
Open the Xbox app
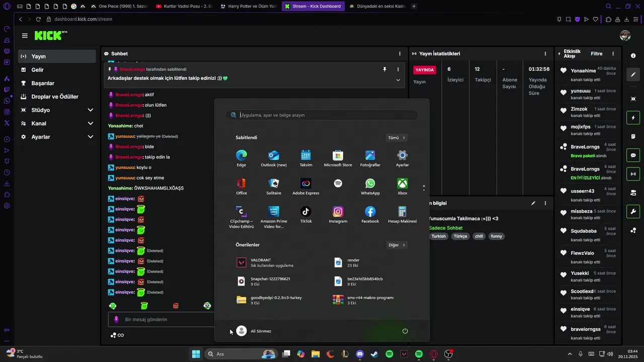403,186
